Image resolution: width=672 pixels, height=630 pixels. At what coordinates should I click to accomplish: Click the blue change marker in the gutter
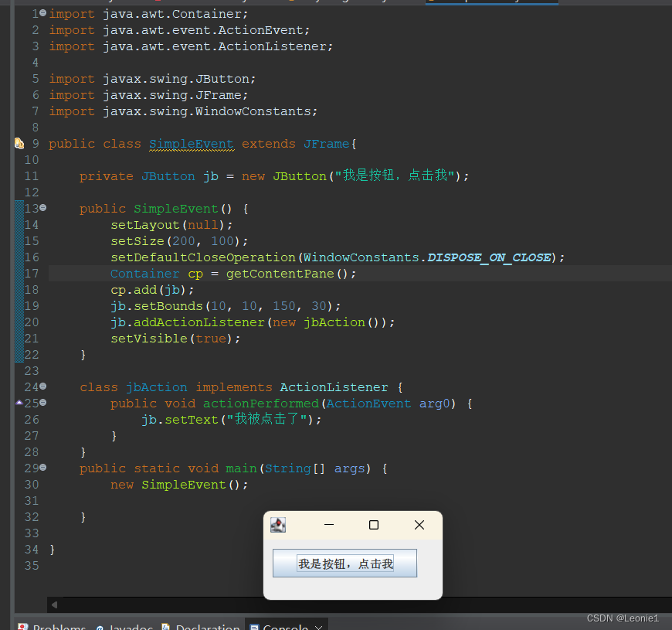coord(19,278)
